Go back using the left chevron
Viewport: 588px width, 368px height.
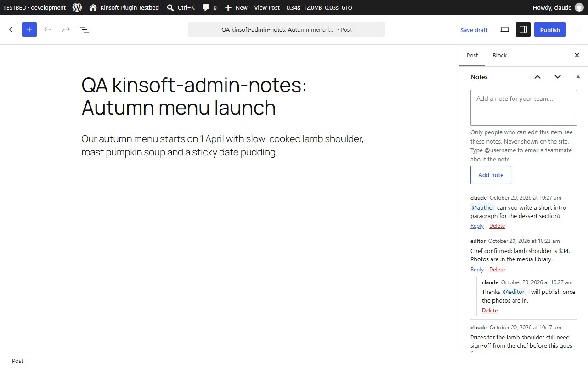(x=11, y=29)
